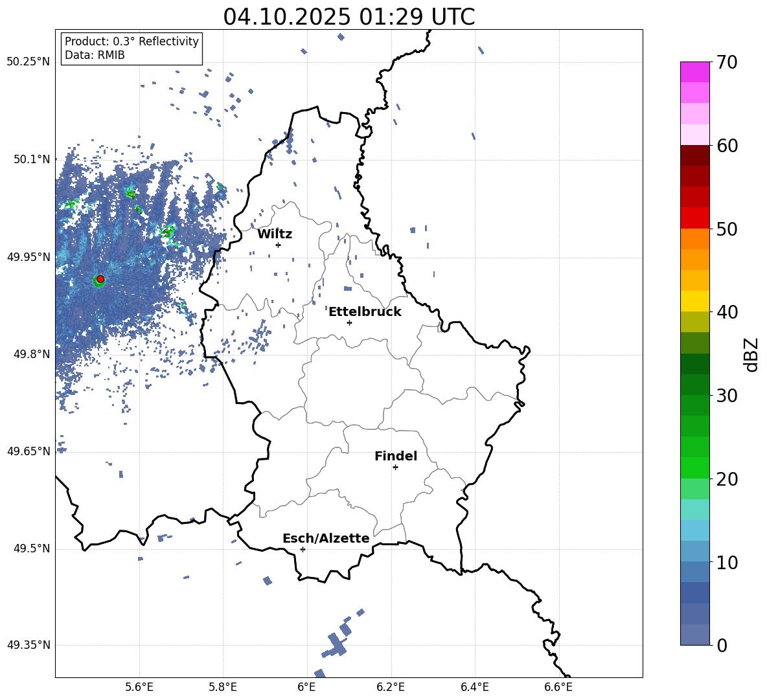Click the Esch/Alzette city label
Viewport: 767px width, 700px height.
click(x=326, y=539)
